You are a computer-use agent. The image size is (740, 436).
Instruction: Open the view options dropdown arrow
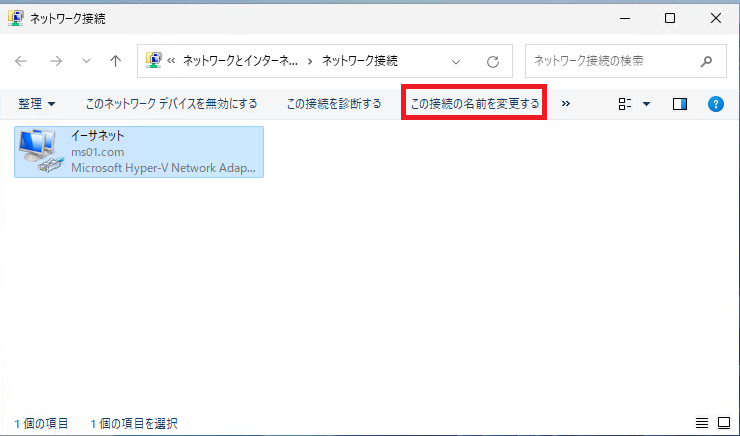(647, 104)
